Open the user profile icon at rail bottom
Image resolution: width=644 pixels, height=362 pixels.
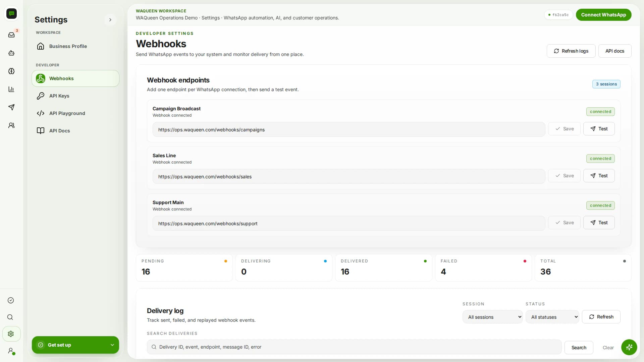click(x=11, y=351)
